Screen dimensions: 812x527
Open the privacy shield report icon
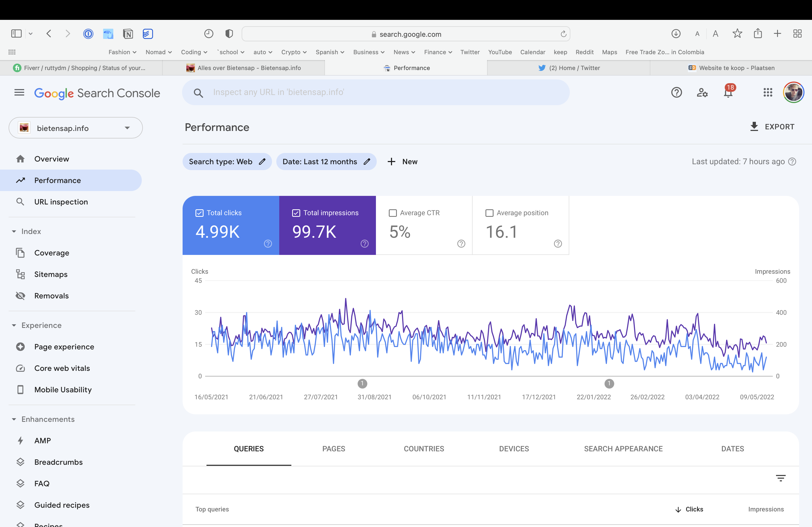229,33
